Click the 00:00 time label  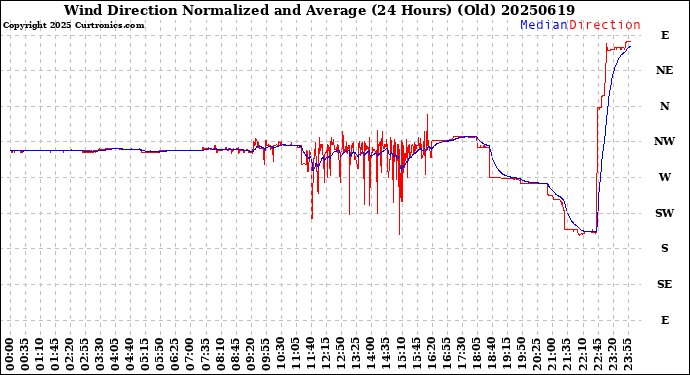click(x=10, y=354)
